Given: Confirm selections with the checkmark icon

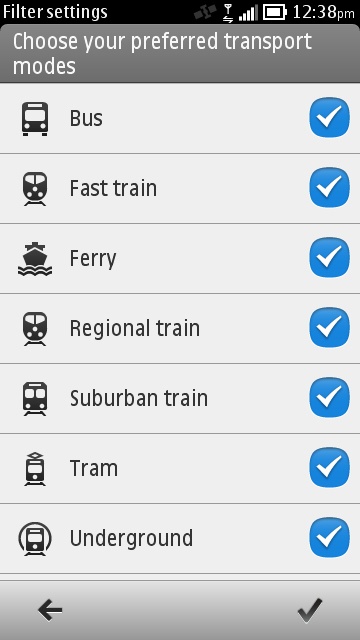Looking at the screenshot, I should point(310,610).
